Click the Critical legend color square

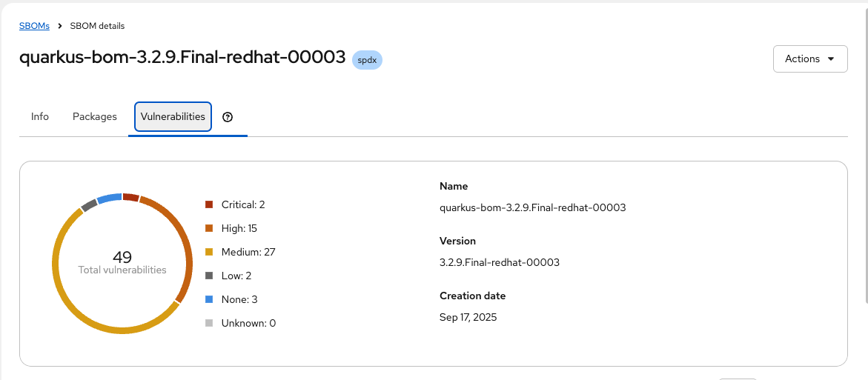[x=209, y=204]
